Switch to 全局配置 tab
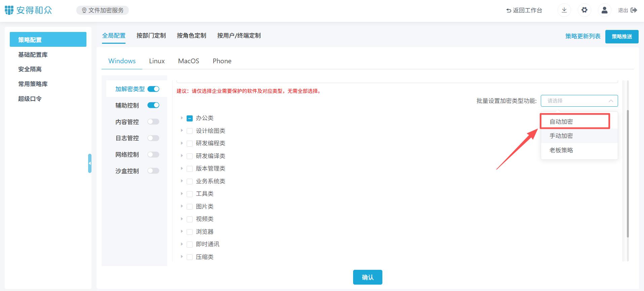644x291 pixels. point(114,36)
